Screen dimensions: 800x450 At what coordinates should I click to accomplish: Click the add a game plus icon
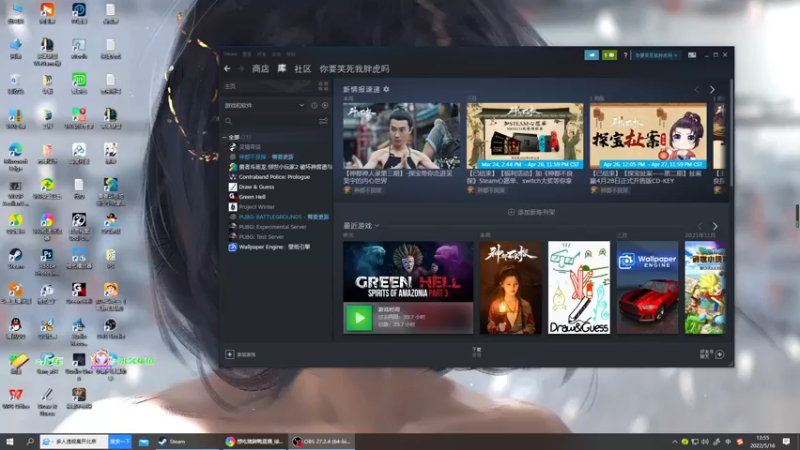(x=230, y=354)
